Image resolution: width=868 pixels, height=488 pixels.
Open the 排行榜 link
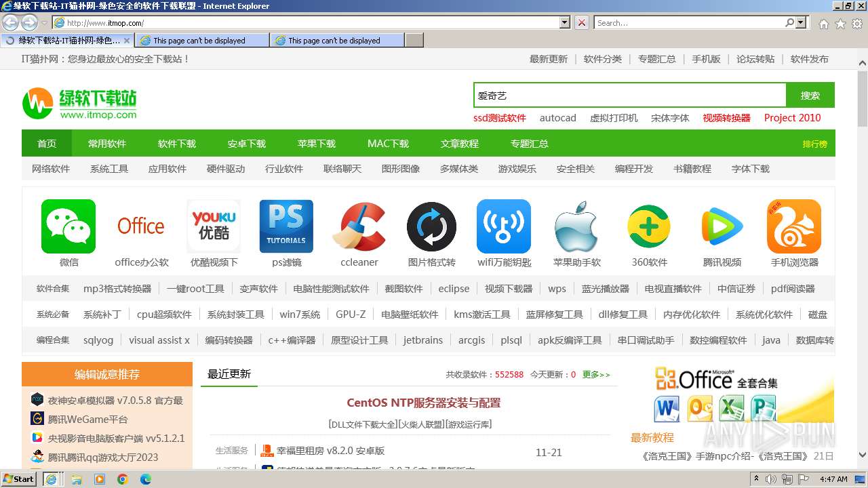point(815,144)
